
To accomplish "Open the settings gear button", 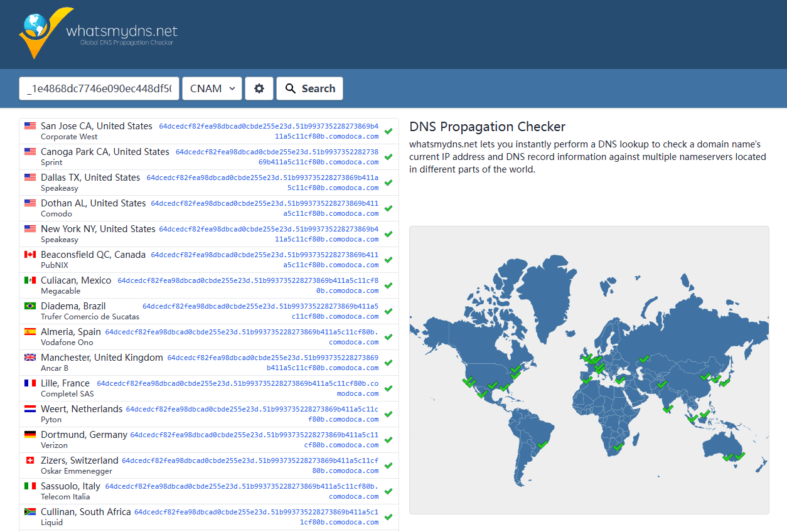I will pos(259,88).
